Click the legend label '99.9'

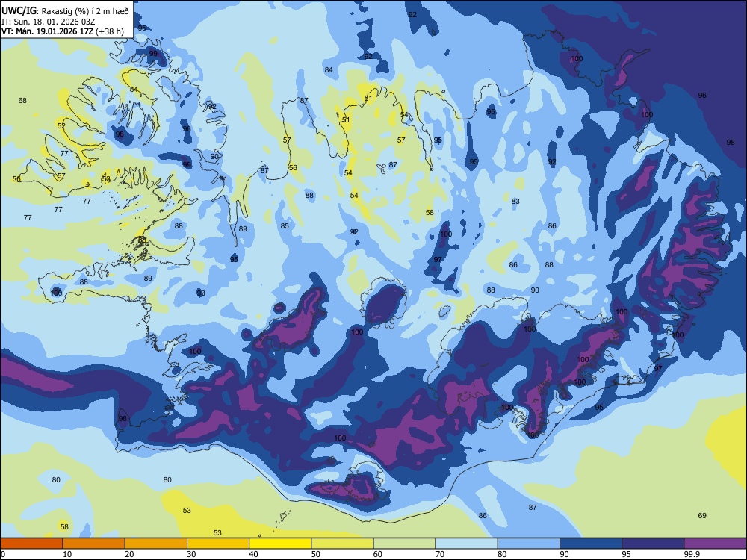pyautogui.click(x=692, y=554)
